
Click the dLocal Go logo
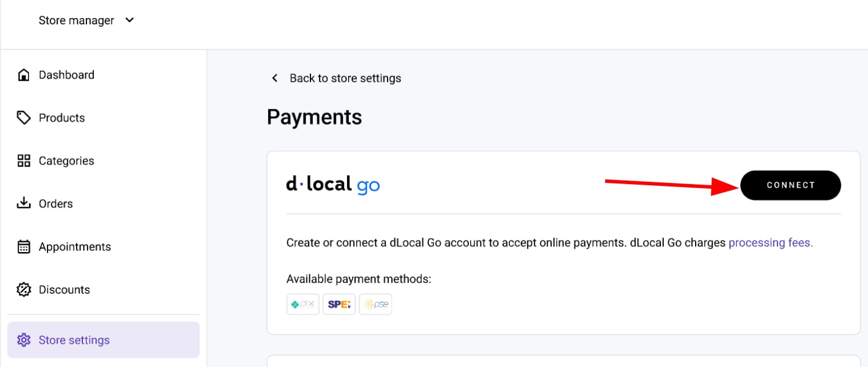pyautogui.click(x=333, y=185)
